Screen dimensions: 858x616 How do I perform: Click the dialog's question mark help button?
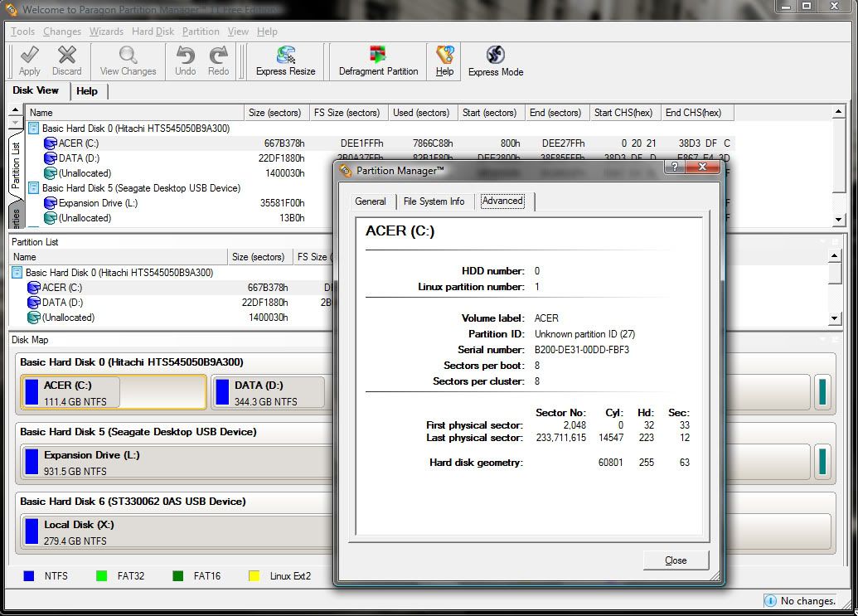[x=676, y=167]
